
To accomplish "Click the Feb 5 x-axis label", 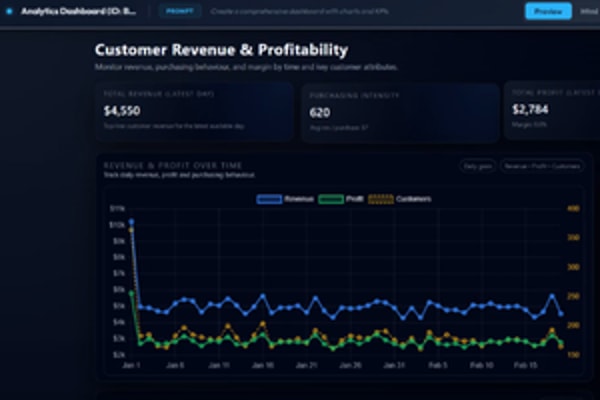I will (x=438, y=365).
